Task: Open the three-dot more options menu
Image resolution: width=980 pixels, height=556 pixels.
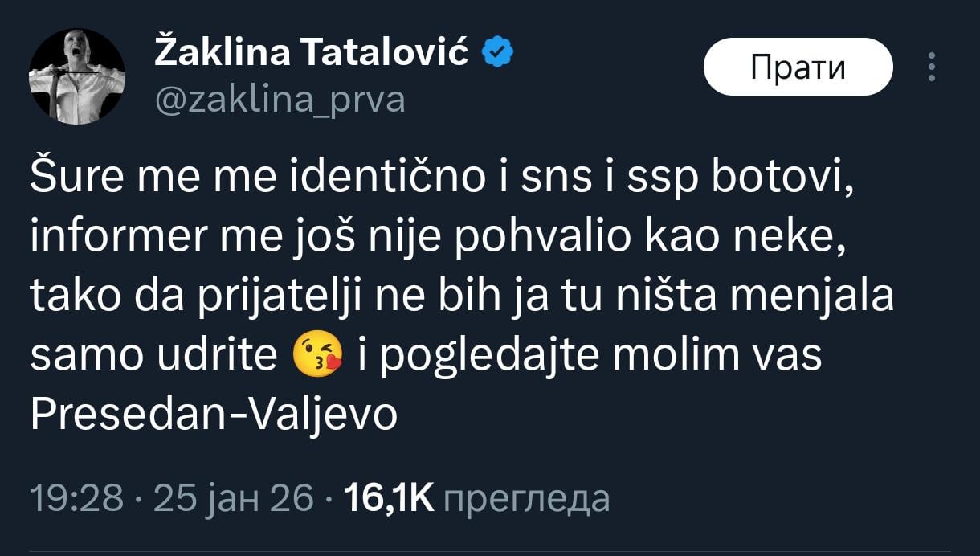Action: click(932, 67)
